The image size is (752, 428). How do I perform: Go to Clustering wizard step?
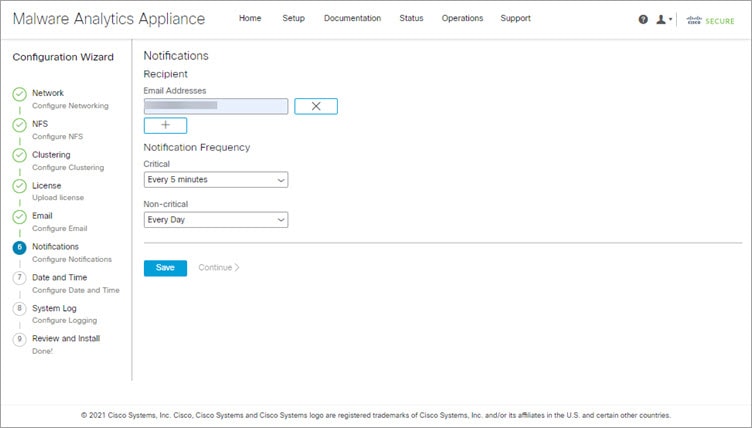(51, 155)
